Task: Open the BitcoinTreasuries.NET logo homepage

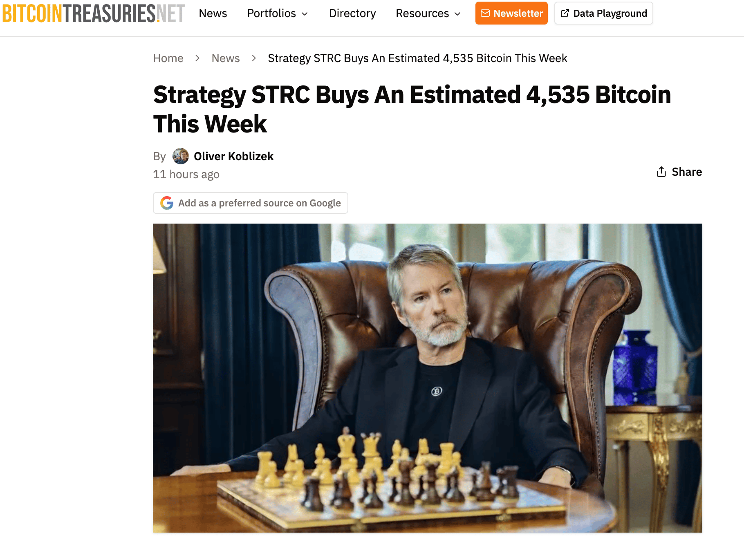Action: tap(94, 13)
